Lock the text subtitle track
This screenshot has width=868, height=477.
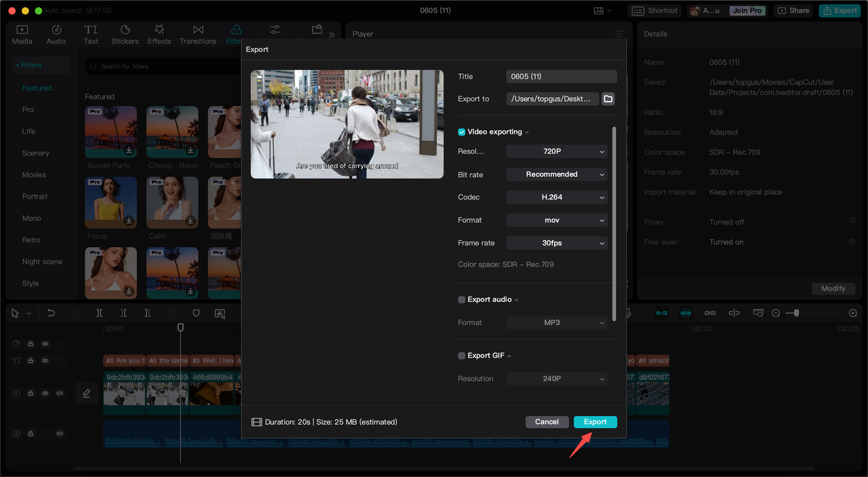(x=31, y=361)
